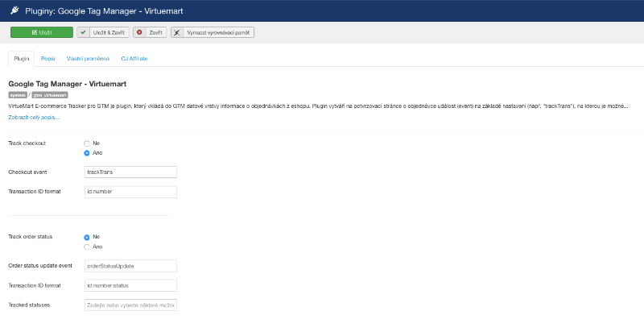Open the Vlastní proměnné tab

click(x=89, y=59)
